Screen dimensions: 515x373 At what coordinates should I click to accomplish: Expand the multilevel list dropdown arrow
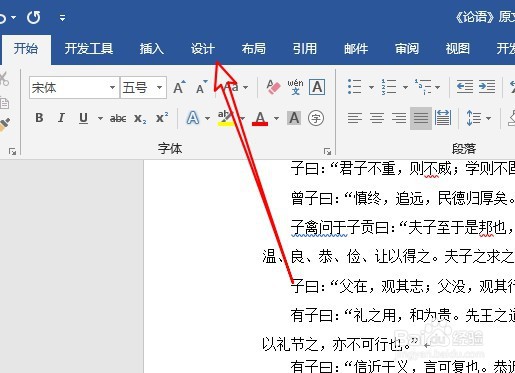coord(437,87)
